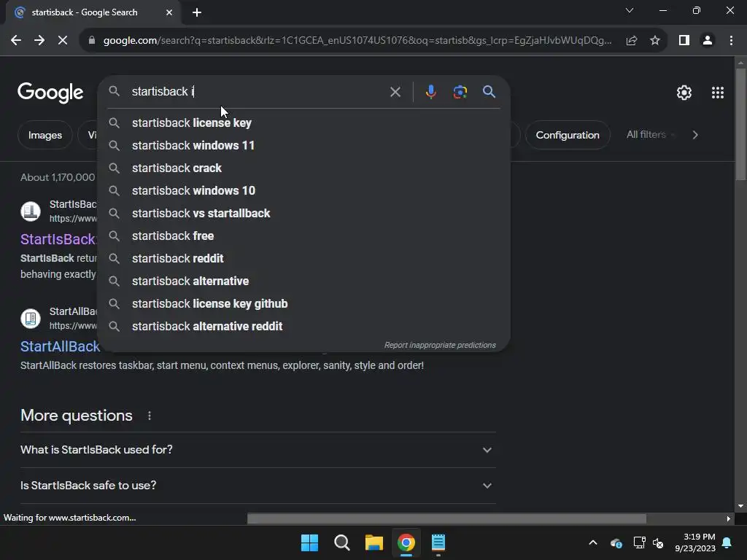The image size is (747, 560).
Task: Select suggestion startisback vs startallback
Action: pyautogui.click(x=304, y=214)
